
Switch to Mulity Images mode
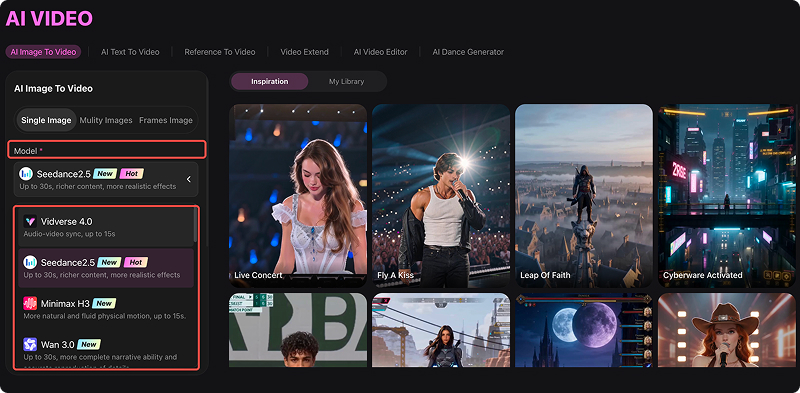106,120
